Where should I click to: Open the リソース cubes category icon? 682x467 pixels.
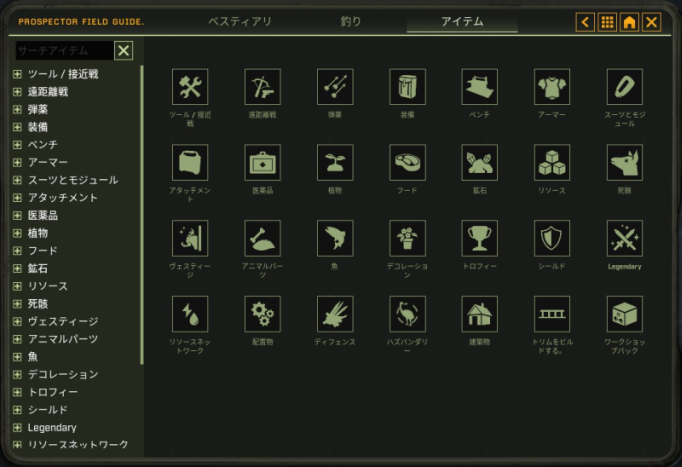[x=552, y=162]
